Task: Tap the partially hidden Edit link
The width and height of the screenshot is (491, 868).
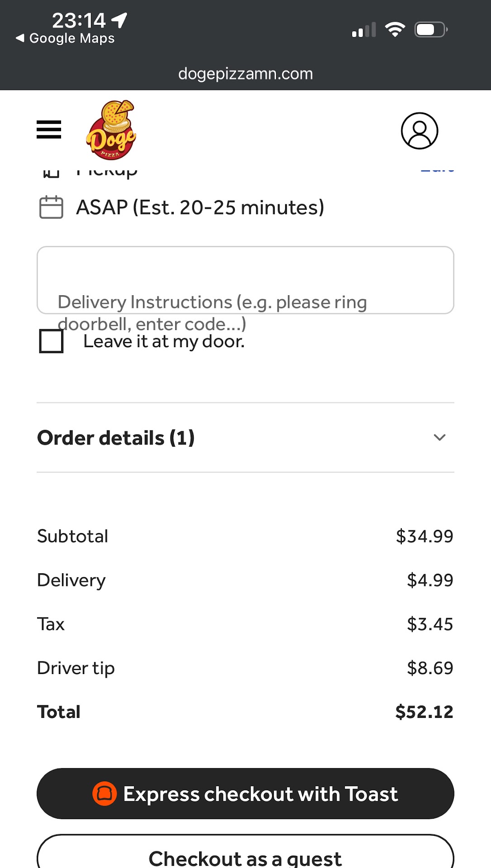Action: [437, 170]
